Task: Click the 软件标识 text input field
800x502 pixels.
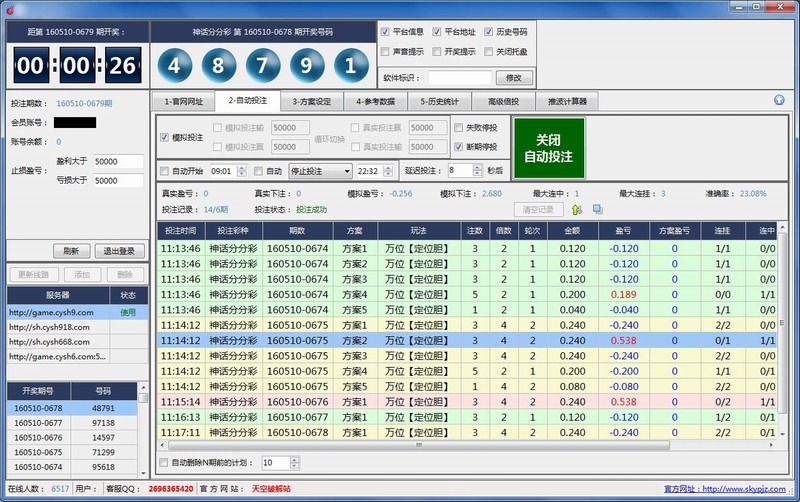Action: (460, 78)
